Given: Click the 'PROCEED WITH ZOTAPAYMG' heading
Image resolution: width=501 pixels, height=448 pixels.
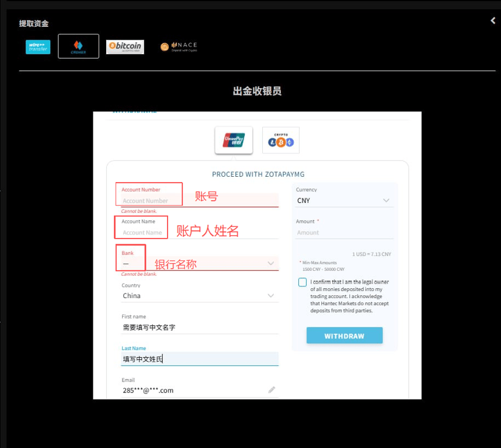Looking at the screenshot, I should point(258,174).
